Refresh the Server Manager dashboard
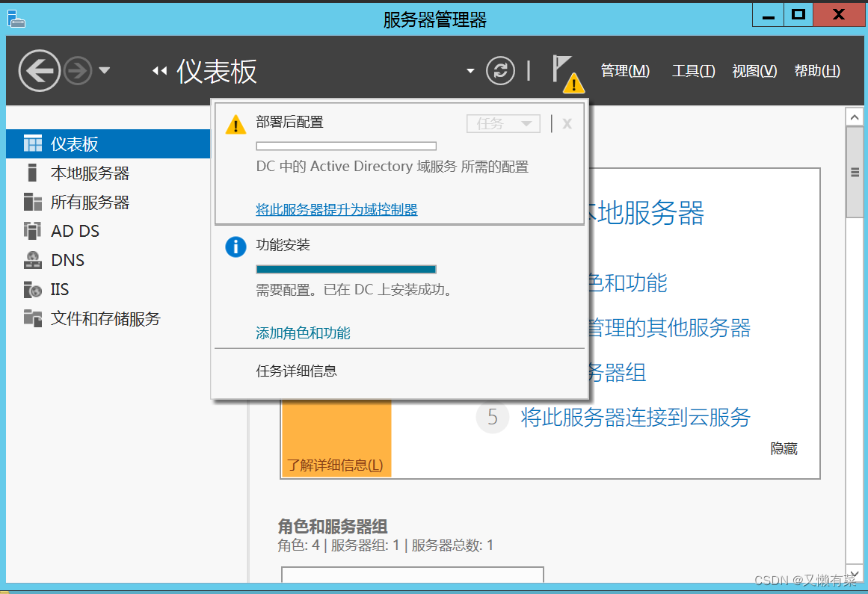Image resolution: width=868 pixels, height=594 pixels. (x=500, y=71)
